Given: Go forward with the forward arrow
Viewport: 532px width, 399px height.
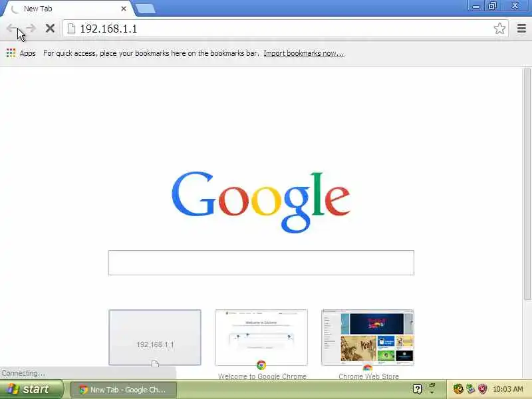Looking at the screenshot, I should [x=31, y=28].
